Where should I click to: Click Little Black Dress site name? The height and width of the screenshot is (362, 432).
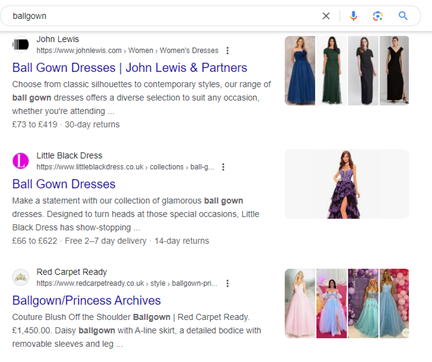(69, 155)
